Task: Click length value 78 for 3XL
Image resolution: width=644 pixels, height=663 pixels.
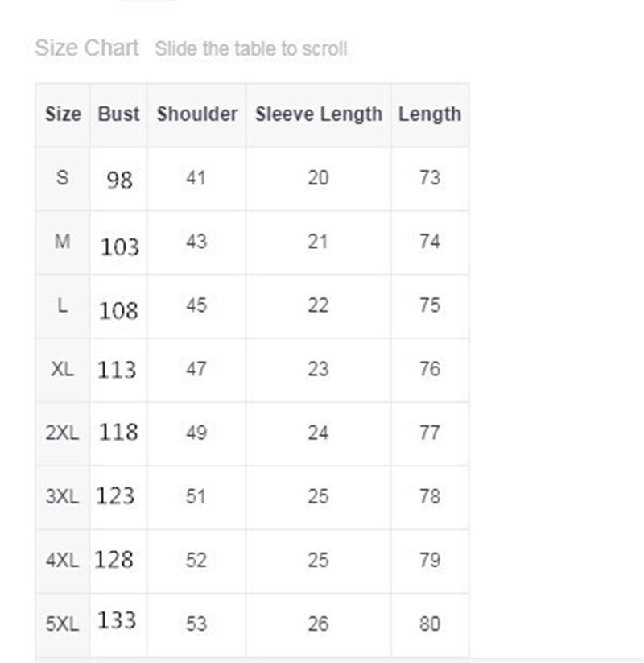Action: [430, 496]
